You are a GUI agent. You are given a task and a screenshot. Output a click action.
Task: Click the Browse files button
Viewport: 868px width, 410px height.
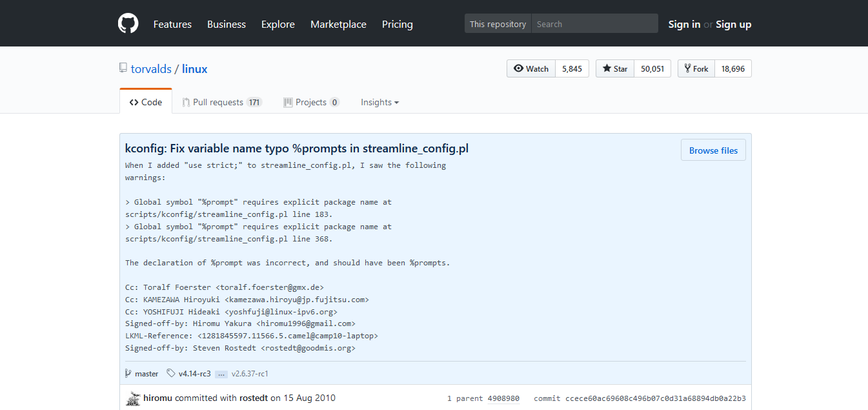(713, 150)
